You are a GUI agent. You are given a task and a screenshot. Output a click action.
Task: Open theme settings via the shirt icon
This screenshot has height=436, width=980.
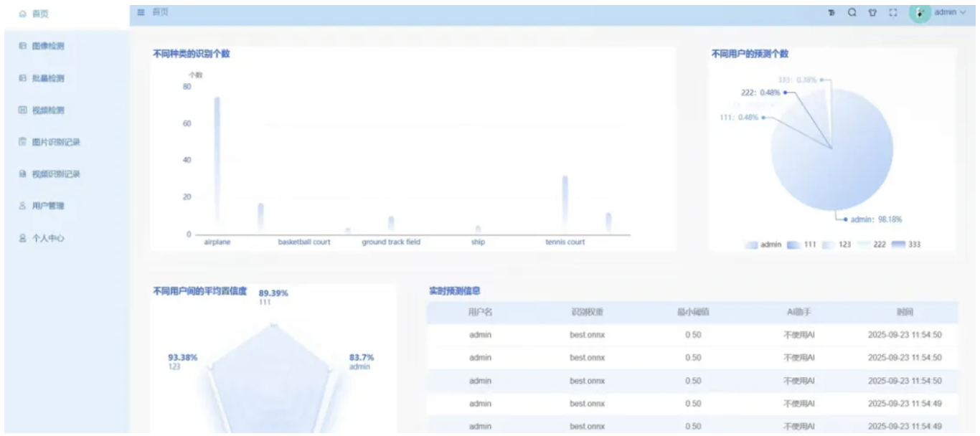point(872,12)
